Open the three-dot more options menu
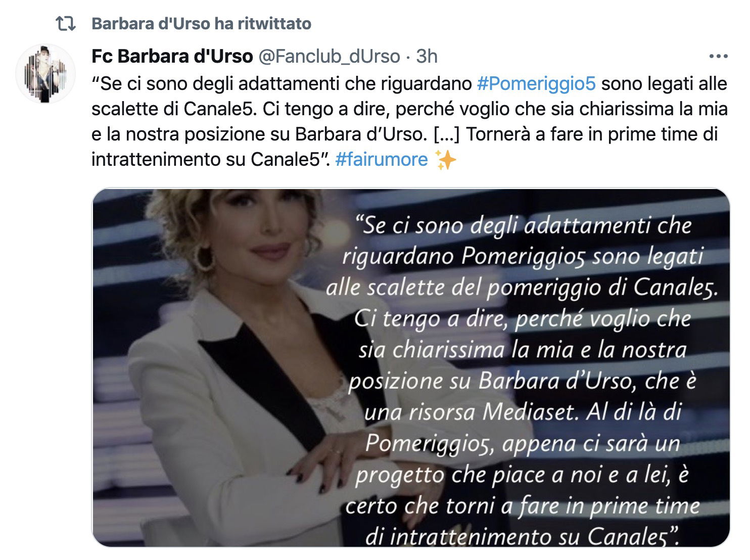Viewport: 750px width, 560px height. [718, 57]
